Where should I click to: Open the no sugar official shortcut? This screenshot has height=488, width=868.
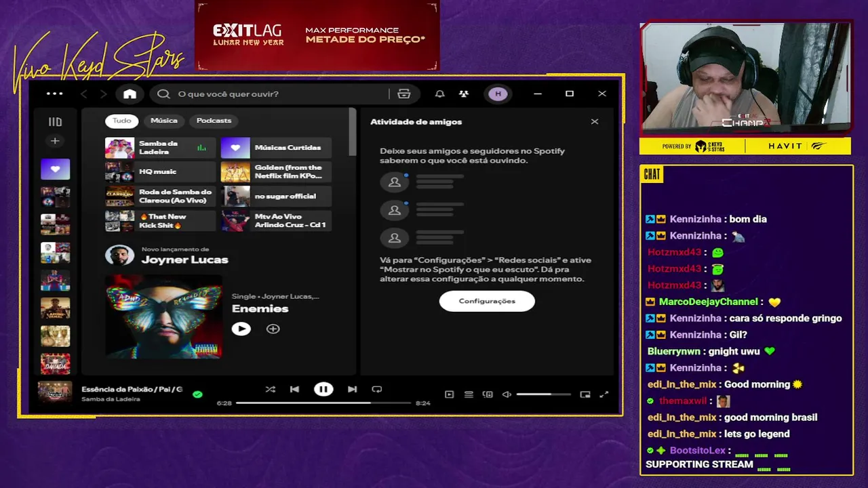pyautogui.click(x=276, y=197)
